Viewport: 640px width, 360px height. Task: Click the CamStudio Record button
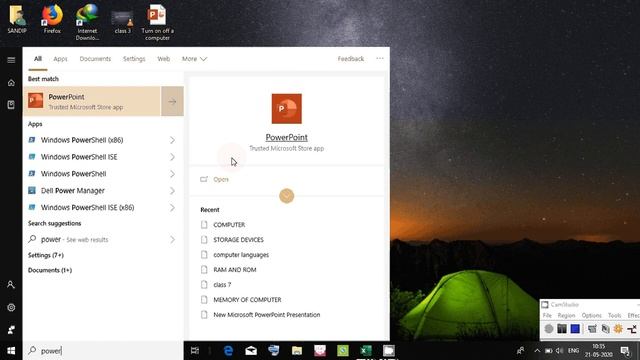point(549,329)
